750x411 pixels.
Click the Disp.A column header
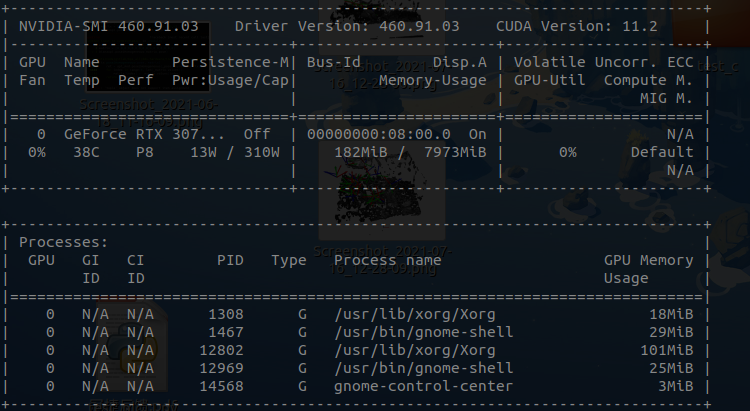click(x=460, y=63)
